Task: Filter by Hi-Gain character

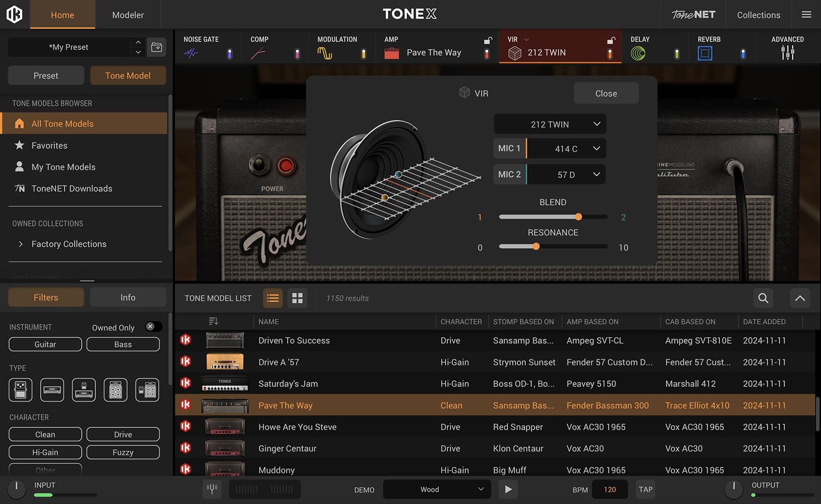Action: click(x=45, y=452)
